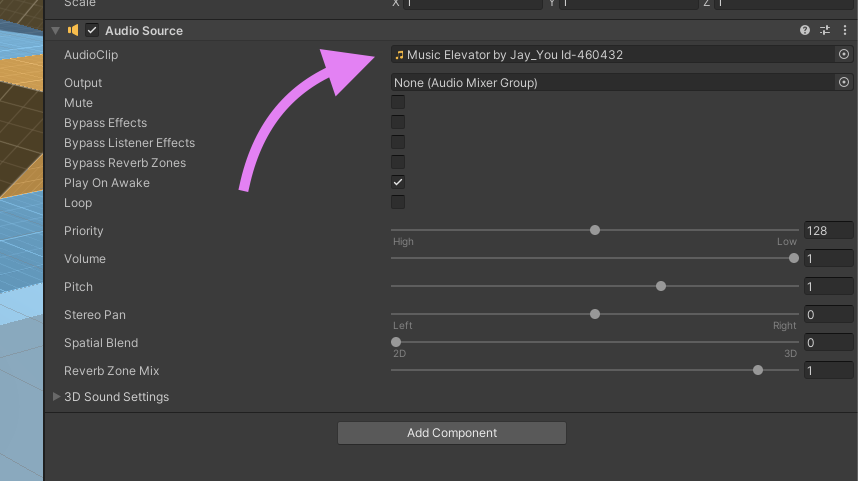
Task: Uncheck Play On Awake
Action: point(398,183)
